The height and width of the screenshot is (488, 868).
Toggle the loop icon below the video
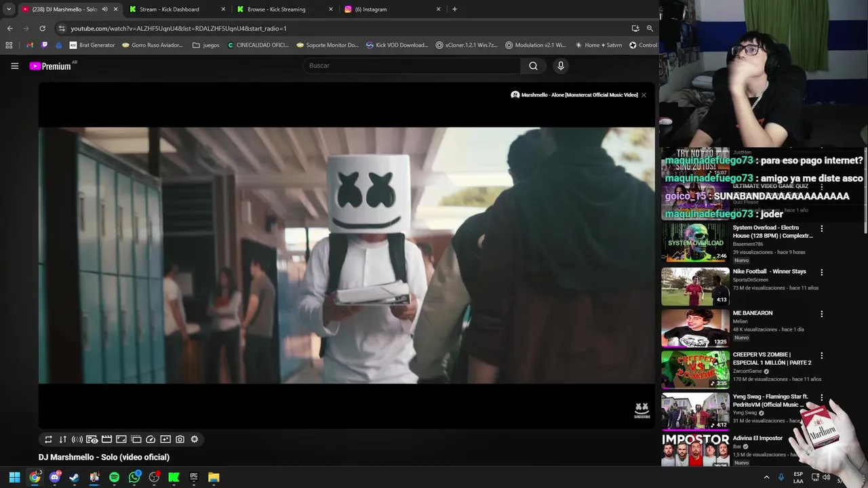coord(48,439)
